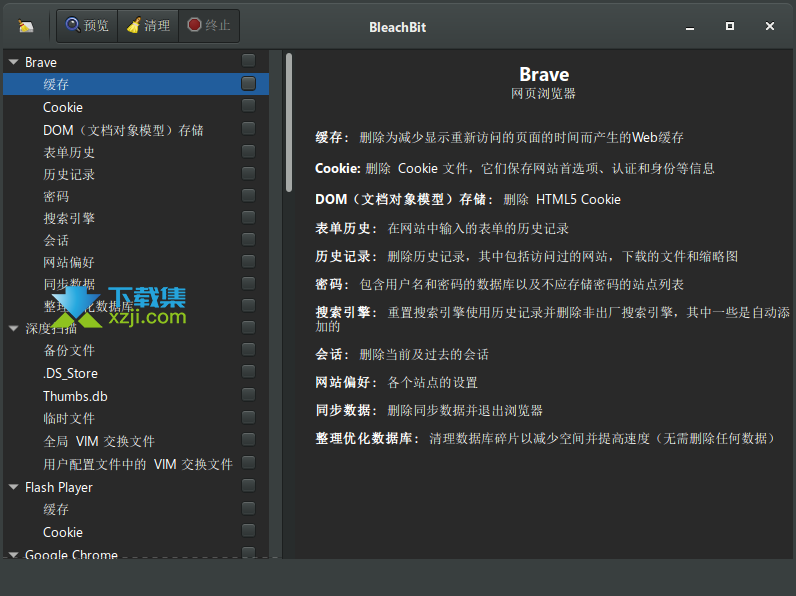Click the 预览 preview button

(x=87, y=25)
